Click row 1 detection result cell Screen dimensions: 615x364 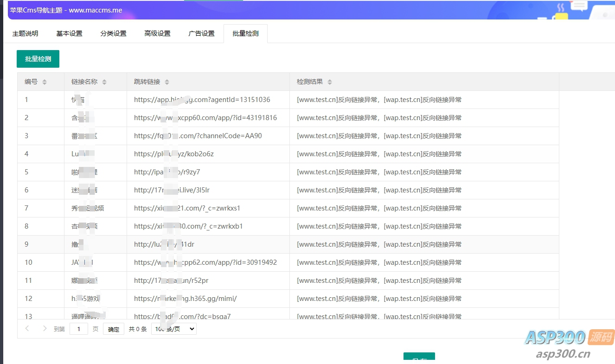point(379,100)
